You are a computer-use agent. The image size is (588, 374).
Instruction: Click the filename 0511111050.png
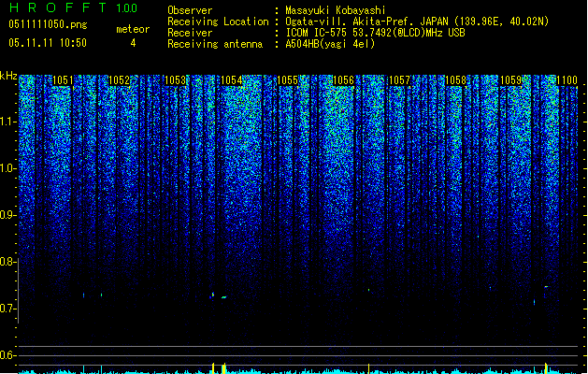(48, 24)
